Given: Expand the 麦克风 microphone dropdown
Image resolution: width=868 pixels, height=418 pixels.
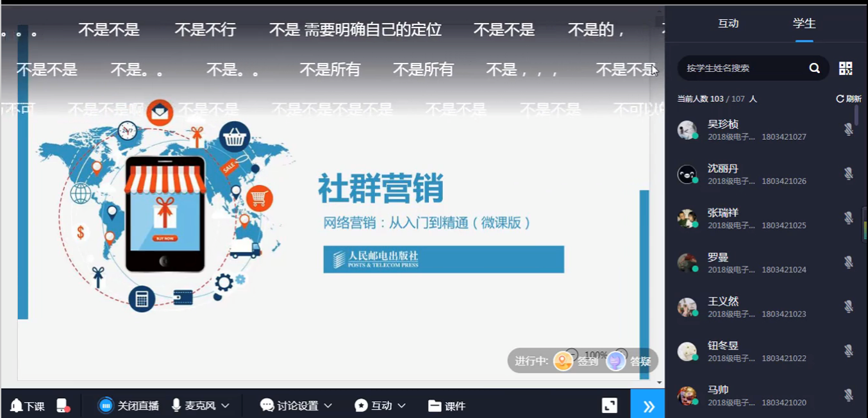Looking at the screenshot, I should [x=225, y=406].
